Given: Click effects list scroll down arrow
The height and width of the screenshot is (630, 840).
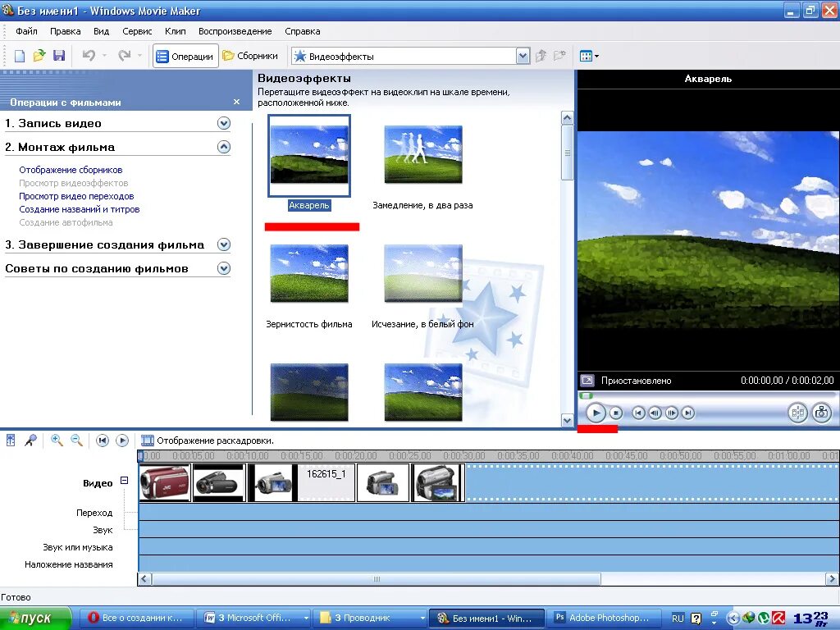Looking at the screenshot, I should point(568,421).
